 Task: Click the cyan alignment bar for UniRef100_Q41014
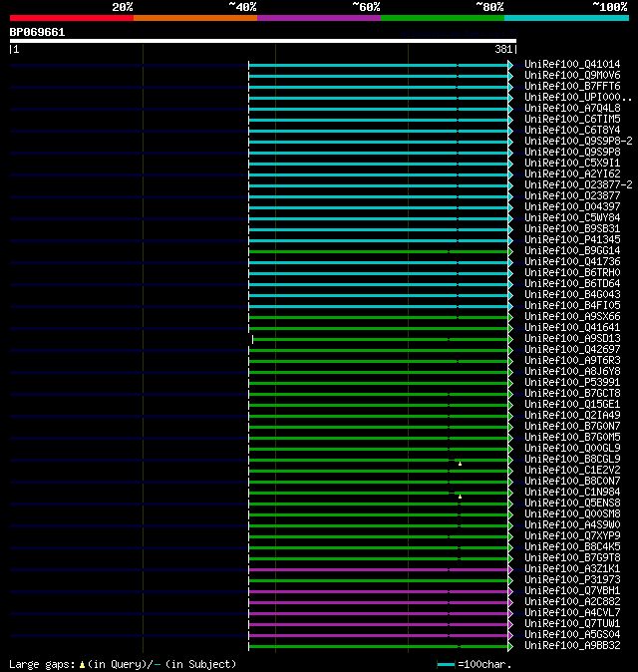pyautogui.click(x=379, y=65)
